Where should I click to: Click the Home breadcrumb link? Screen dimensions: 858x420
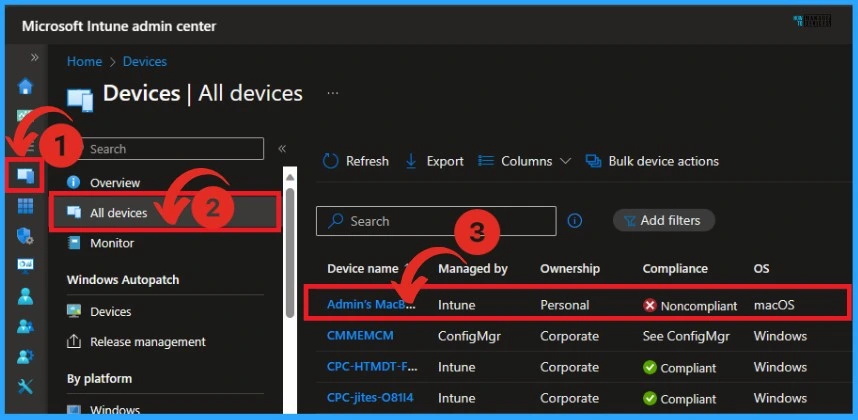pyautogui.click(x=84, y=61)
